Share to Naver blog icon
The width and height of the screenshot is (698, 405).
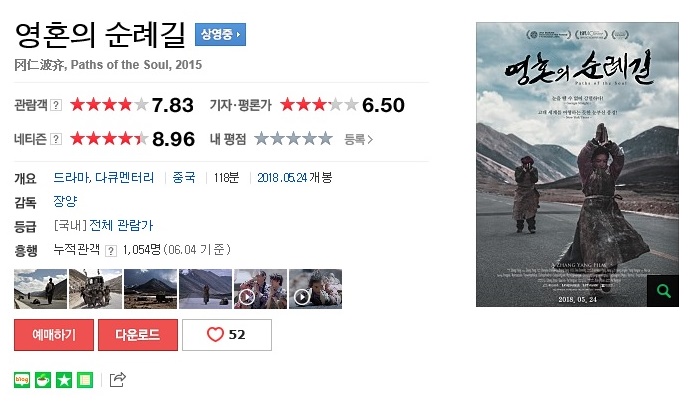point(22,380)
